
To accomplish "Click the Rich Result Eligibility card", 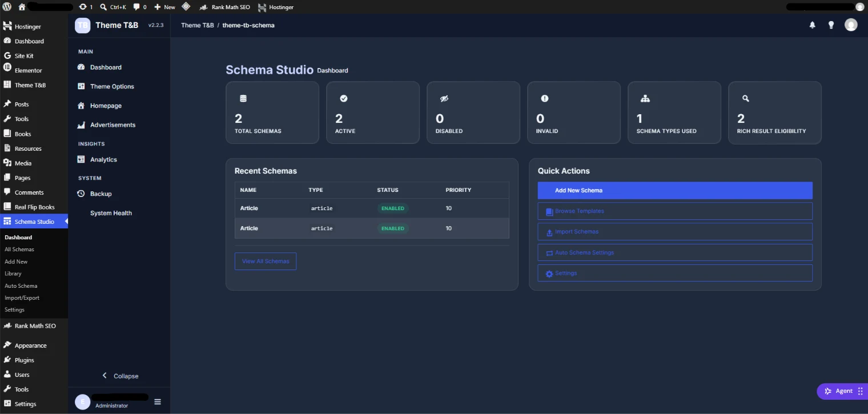I will point(775,112).
